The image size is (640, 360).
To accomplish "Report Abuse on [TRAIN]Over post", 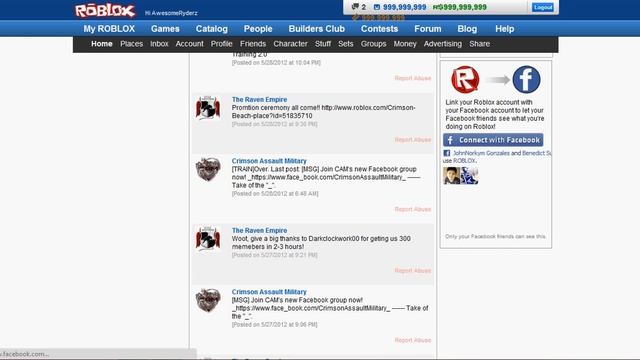I will pyautogui.click(x=413, y=209).
